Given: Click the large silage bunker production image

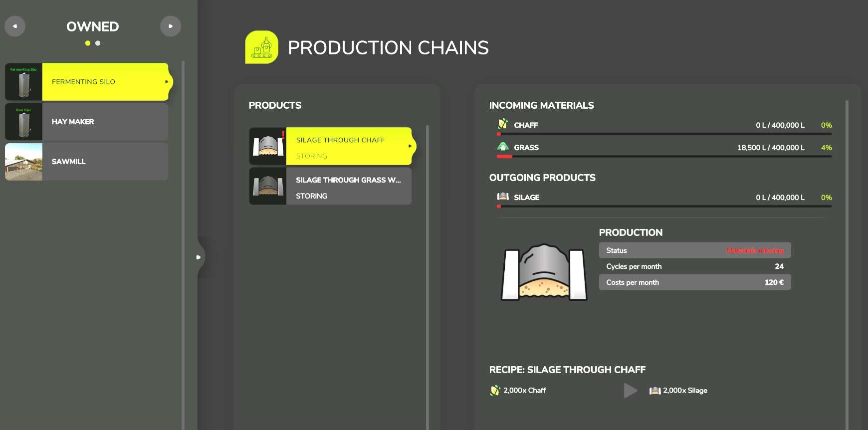Looking at the screenshot, I should (x=544, y=272).
